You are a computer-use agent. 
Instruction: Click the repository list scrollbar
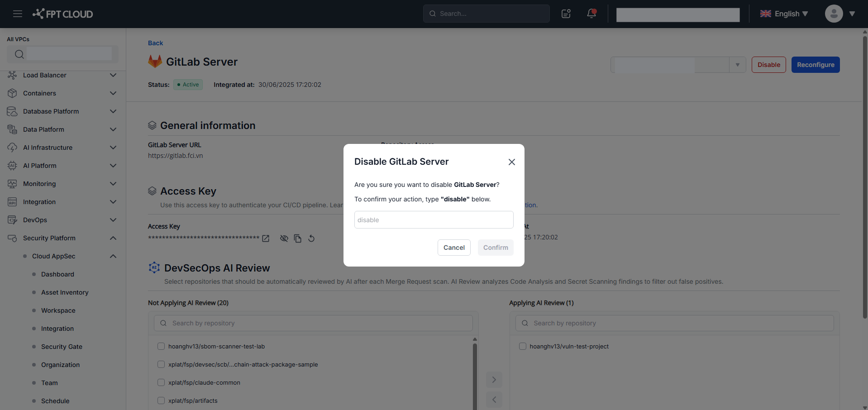pyautogui.click(x=475, y=376)
